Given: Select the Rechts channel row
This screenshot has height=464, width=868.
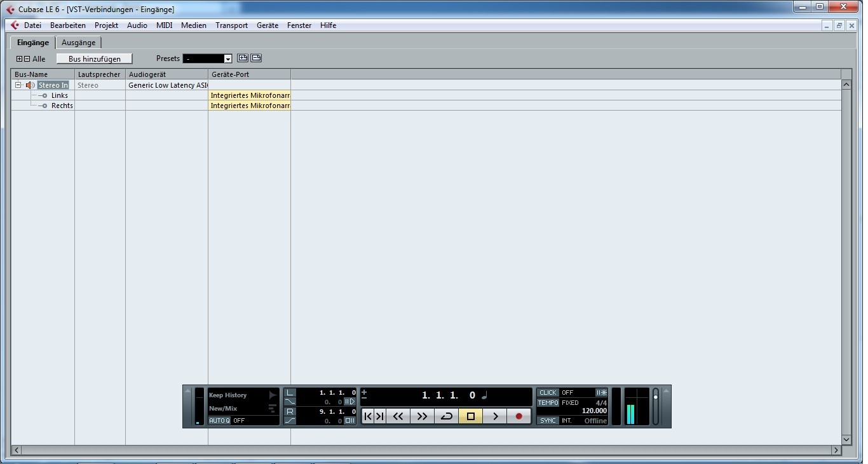Looking at the screenshot, I should click(x=62, y=106).
